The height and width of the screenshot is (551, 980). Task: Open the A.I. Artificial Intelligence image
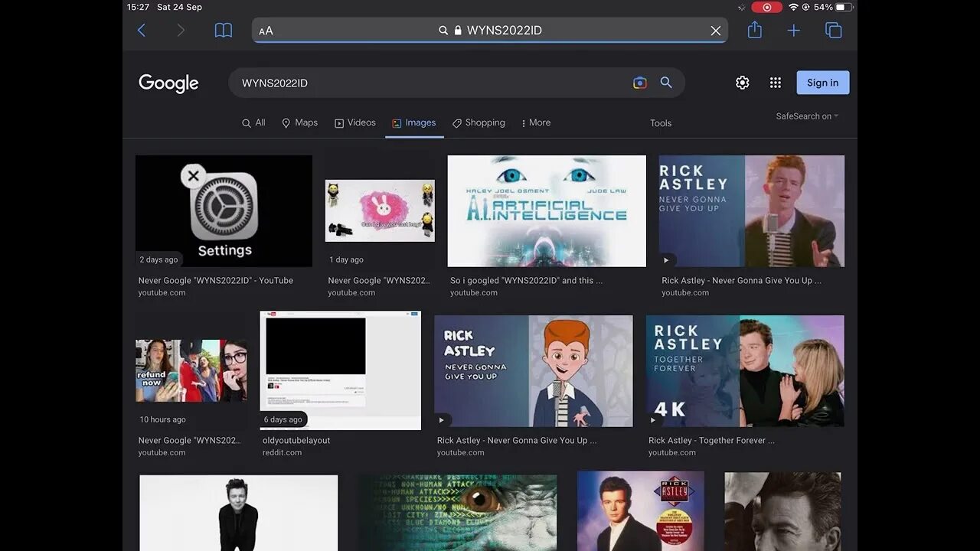tap(547, 211)
